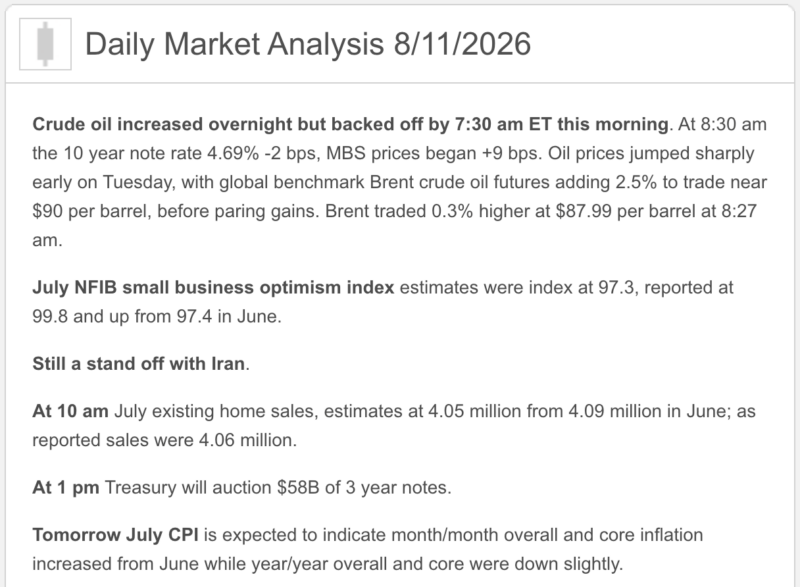Screen dimensions: 800x587
Task: Select the Daily Market Analysis 8/11/2026 title
Action: 308,44
